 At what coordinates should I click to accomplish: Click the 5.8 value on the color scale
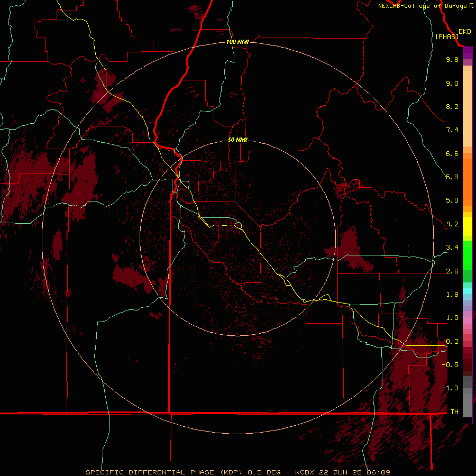452,177
